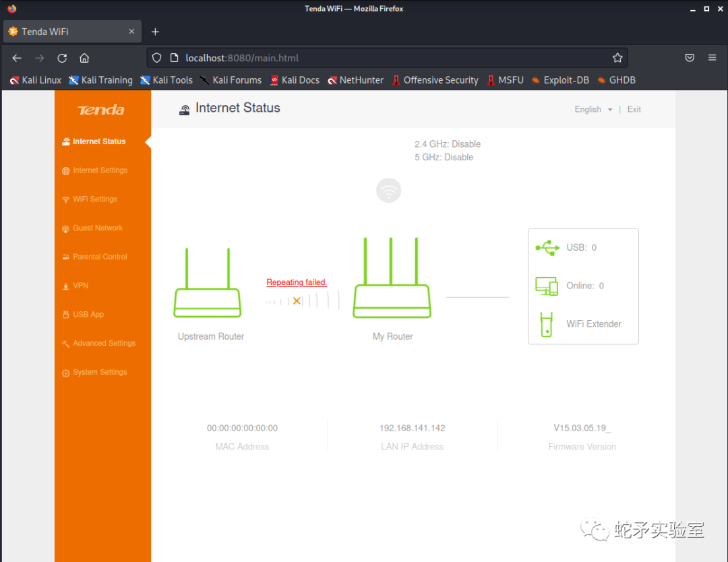This screenshot has width=728, height=562.
Task: Click the Firefox logo in title bar
Action: 11,9
